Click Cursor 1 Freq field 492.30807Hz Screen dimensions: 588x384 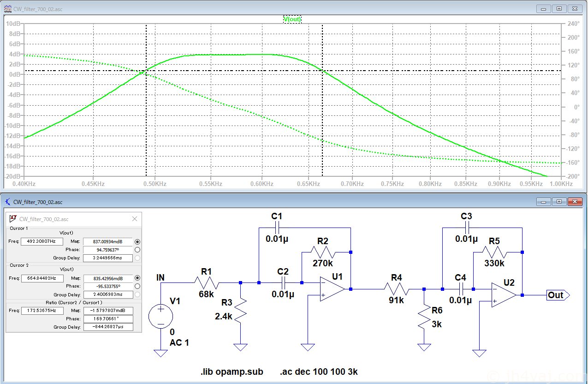click(42, 241)
